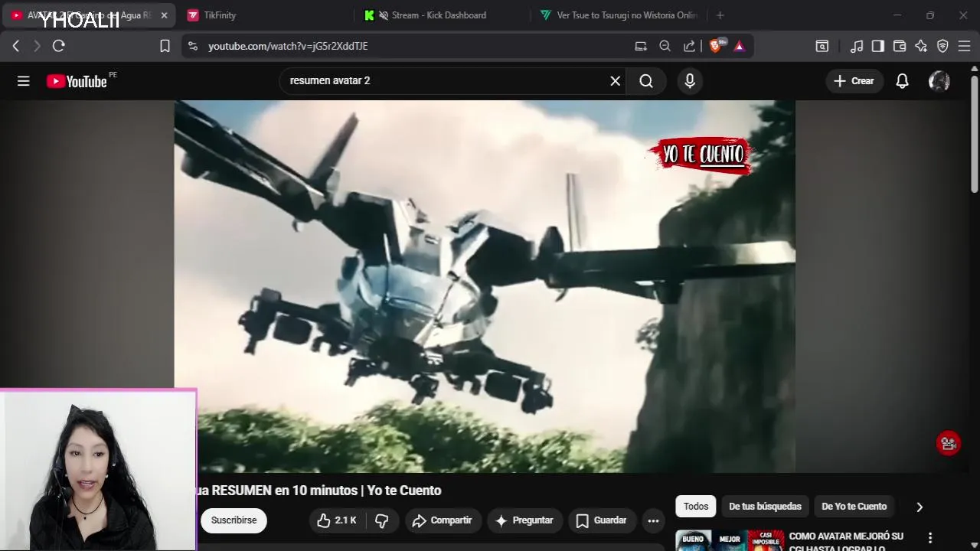Image resolution: width=980 pixels, height=551 pixels.
Task: Click the Crear button
Action: coord(854,81)
